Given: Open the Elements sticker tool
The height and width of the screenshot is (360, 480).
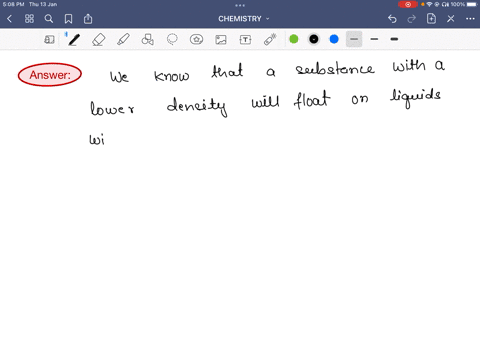Looking at the screenshot, I should pyautogui.click(x=196, y=39).
